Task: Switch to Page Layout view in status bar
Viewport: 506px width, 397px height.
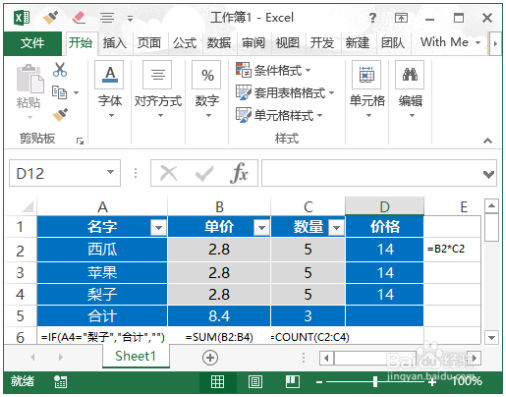Action: [255, 382]
